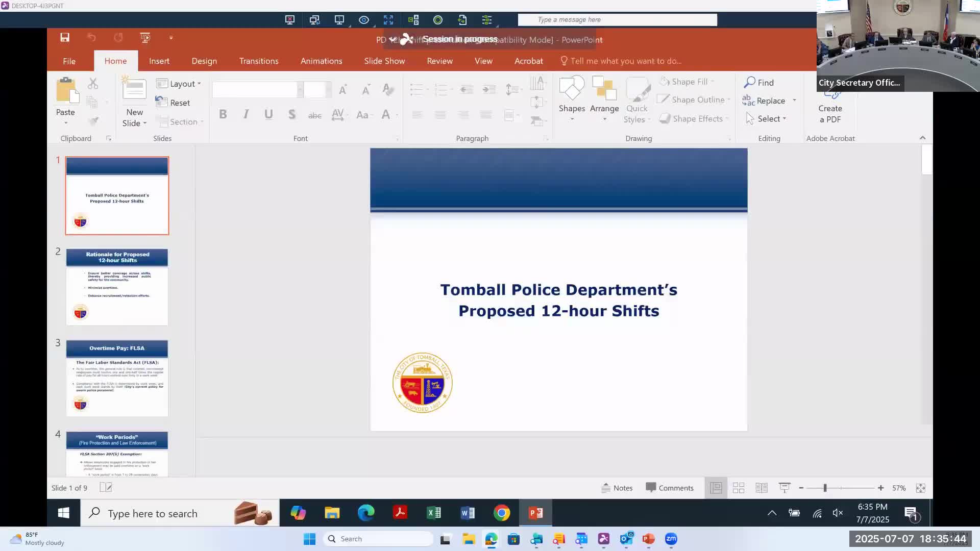Open Reading View from status bar icon
Viewport: 980px width, 551px height.
(x=761, y=487)
